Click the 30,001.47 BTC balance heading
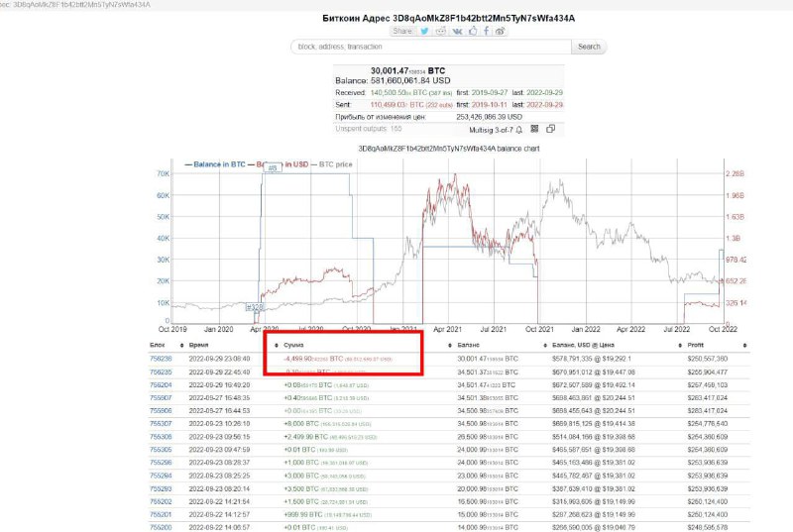 pos(407,70)
